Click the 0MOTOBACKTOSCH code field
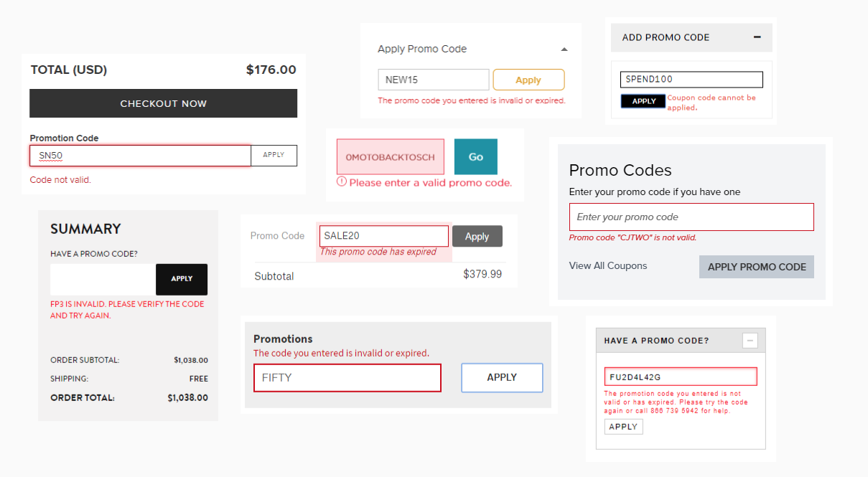868x477 pixels. pos(390,156)
